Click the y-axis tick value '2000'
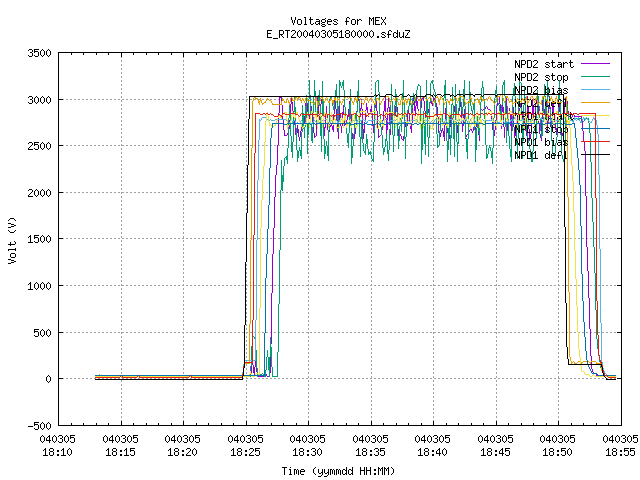This screenshot has width=640, height=480. click(x=40, y=193)
